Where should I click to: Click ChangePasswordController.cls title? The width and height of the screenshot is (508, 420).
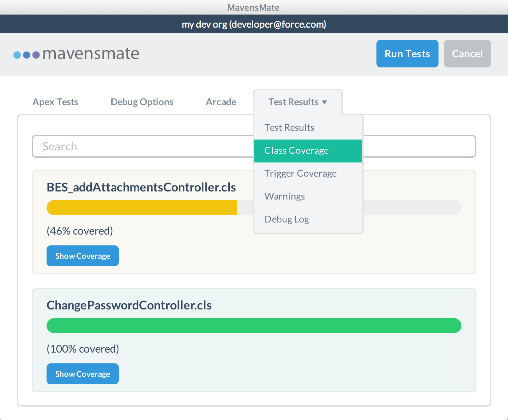coord(129,305)
